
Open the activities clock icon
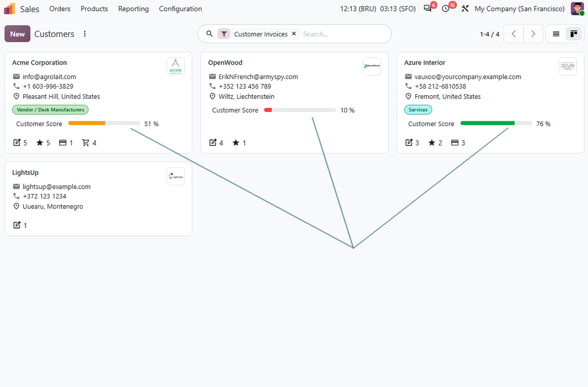click(445, 8)
